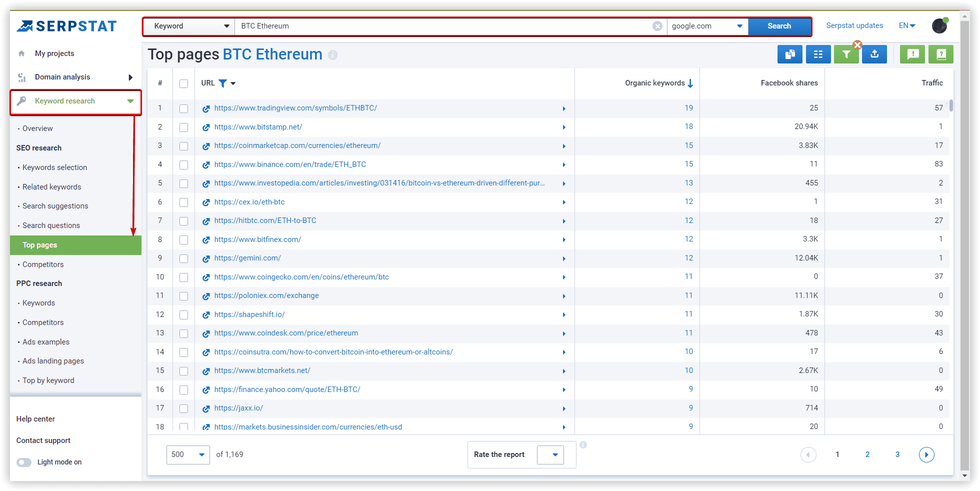
Task: Expand the Domain analysis menu arrow
Action: 130,77
